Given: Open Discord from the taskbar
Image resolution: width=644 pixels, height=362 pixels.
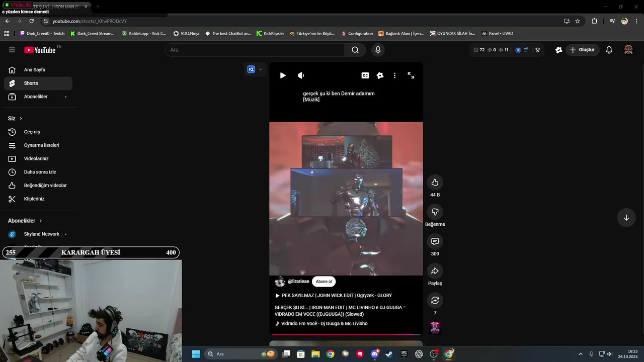Looking at the screenshot, I should (x=374, y=354).
